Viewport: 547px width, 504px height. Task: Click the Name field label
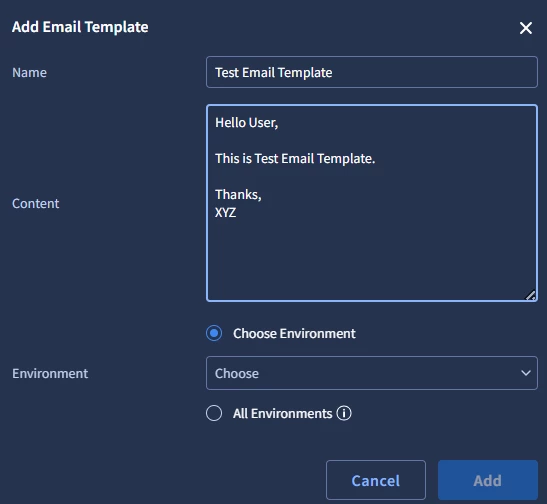[29, 73]
